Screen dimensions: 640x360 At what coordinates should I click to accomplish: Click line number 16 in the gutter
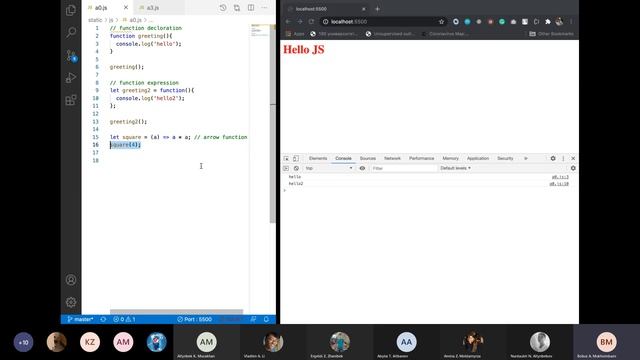click(96, 145)
